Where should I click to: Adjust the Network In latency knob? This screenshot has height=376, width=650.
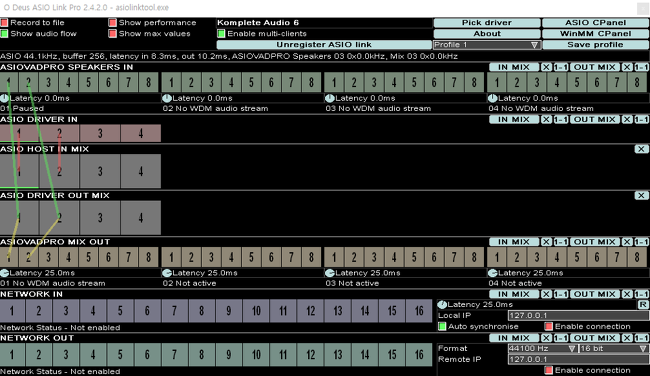coord(442,305)
